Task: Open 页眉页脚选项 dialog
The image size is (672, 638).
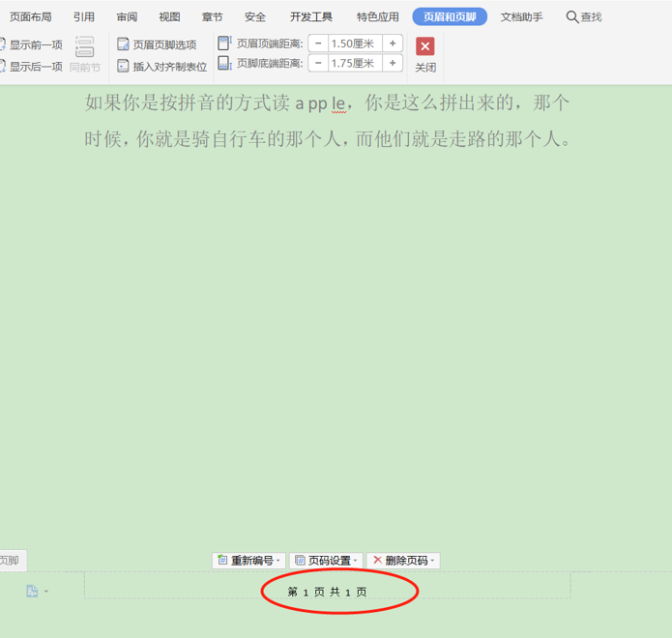Action: tap(157, 44)
